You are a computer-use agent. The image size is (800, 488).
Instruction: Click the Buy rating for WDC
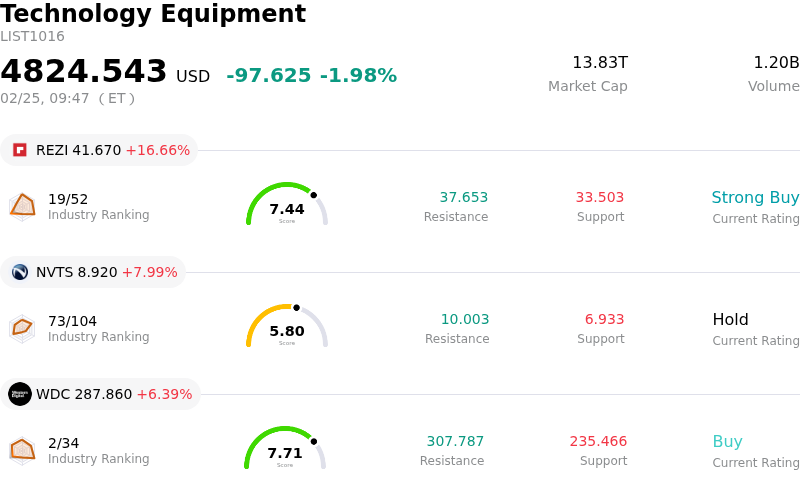[x=727, y=442]
